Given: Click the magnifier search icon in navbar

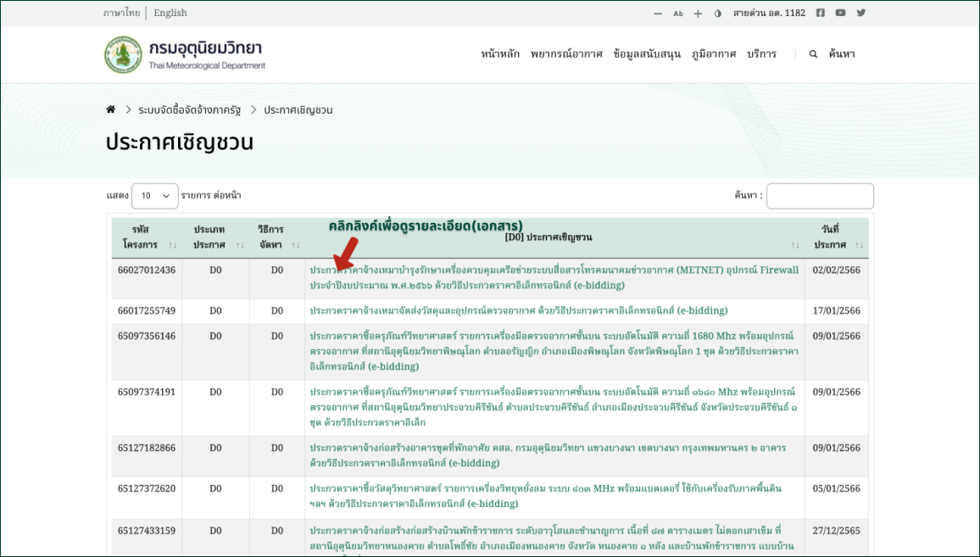Looking at the screenshot, I should (x=813, y=54).
